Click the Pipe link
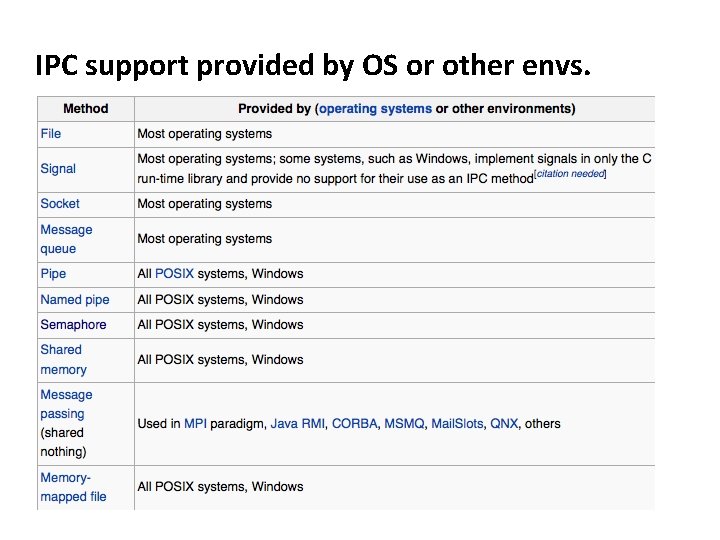Screen dimensions: 720x540 [x=53, y=273]
